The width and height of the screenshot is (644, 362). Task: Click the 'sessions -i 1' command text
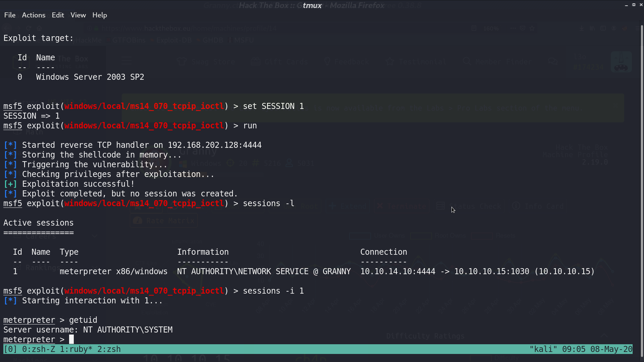273,291
